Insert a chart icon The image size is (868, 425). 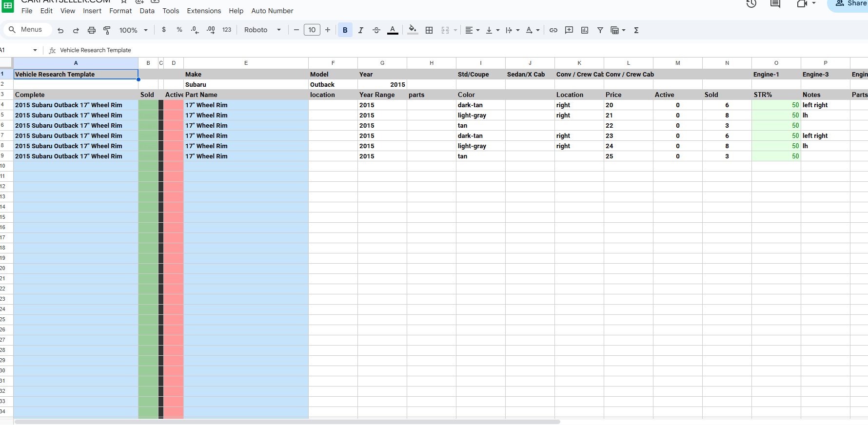pyautogui.click(x=585, y=30)
